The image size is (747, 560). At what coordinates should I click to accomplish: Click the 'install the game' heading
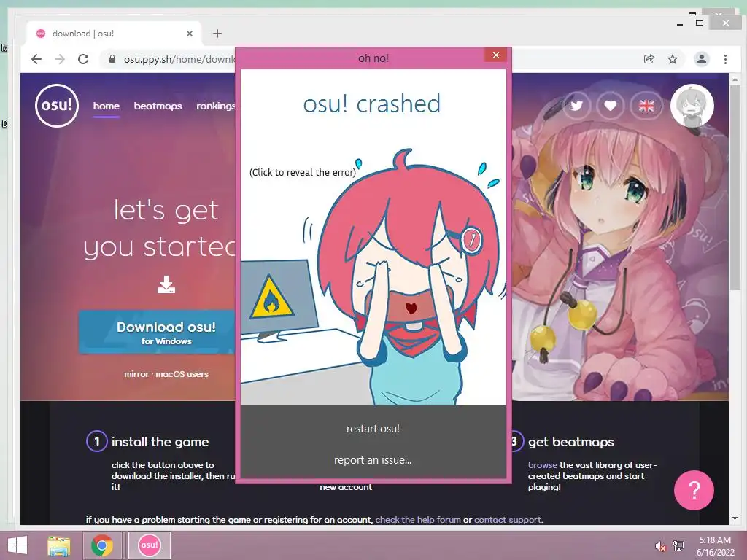pyautogui.click(x=160, y=442)
